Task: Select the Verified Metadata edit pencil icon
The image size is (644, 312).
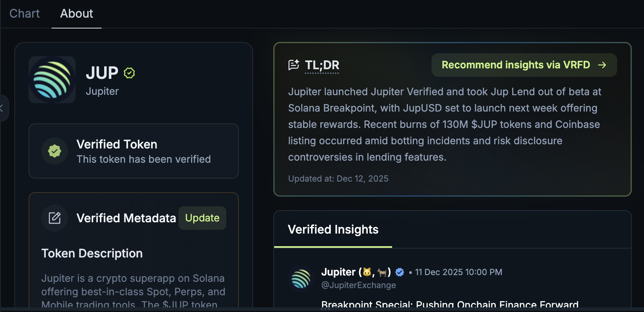Action: coord(55,218)
